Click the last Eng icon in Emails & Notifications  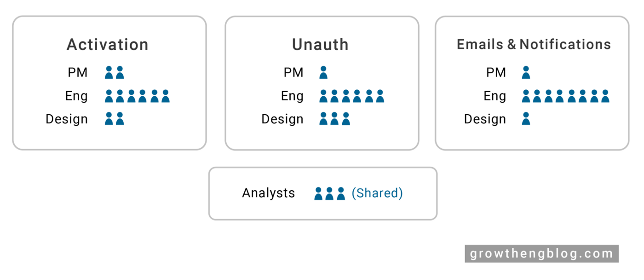605,96
